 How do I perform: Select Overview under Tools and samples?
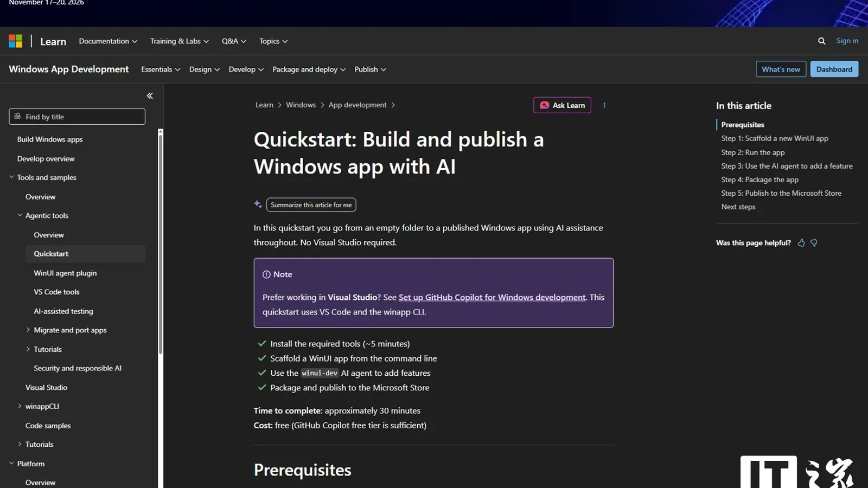pyautogui.click(x=40, y=197)
